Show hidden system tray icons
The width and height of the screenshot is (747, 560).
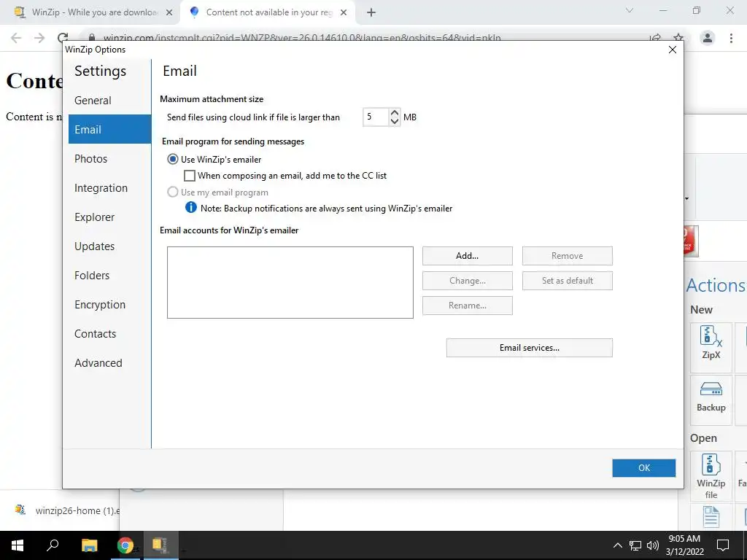pyautogui.click(x=617, y=545)
